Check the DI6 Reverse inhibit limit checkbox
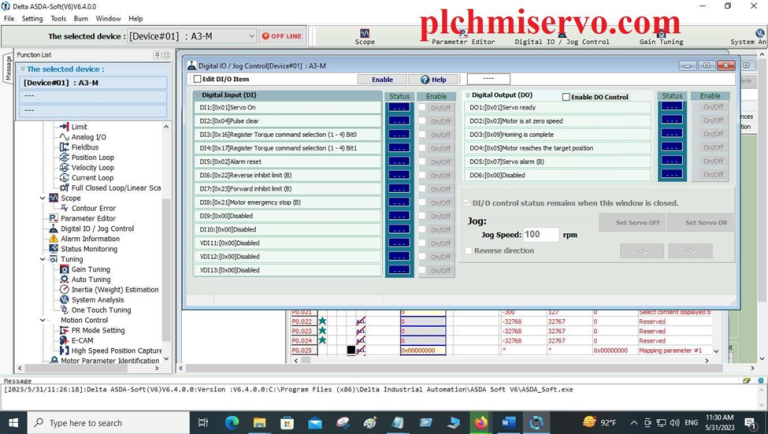 (422, 175)
